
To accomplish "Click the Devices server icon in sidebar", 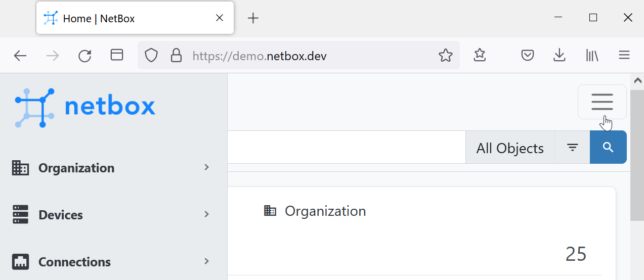I will click(20, 215).
